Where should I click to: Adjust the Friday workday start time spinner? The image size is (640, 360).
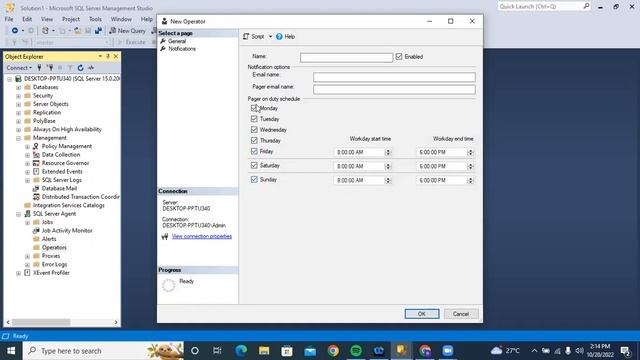click(x=388, y=152)
